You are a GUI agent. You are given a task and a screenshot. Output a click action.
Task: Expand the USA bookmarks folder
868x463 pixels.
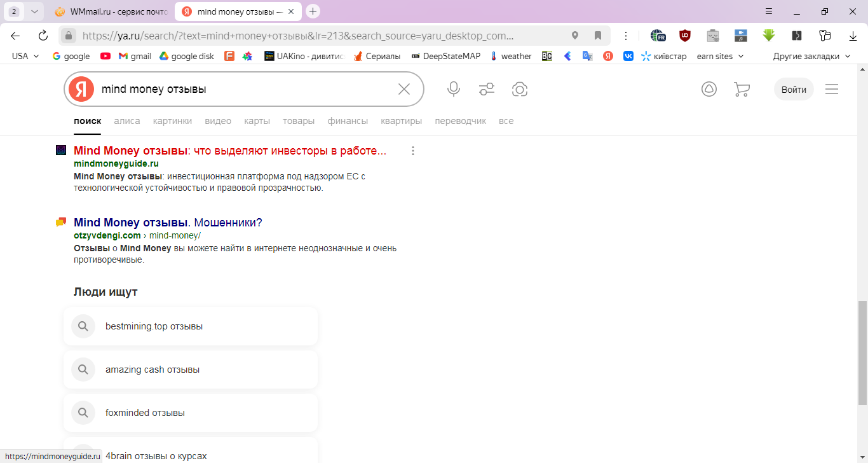coord(25,56)
